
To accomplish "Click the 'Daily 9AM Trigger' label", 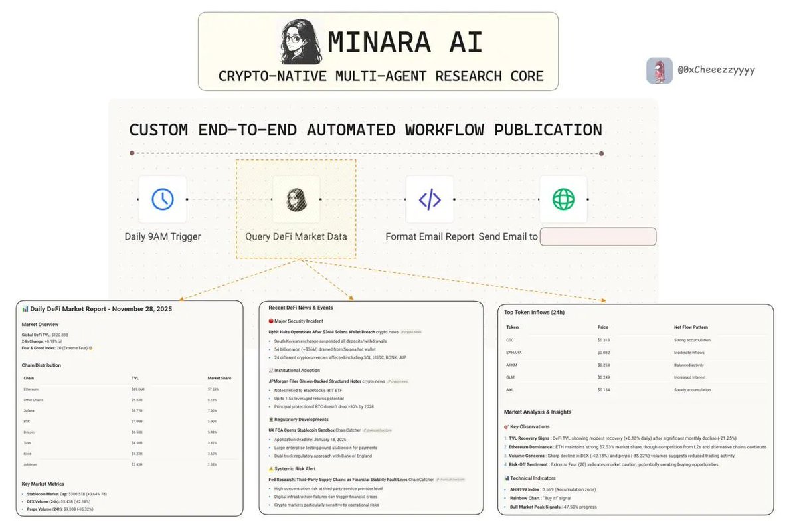I will point(163,236).
